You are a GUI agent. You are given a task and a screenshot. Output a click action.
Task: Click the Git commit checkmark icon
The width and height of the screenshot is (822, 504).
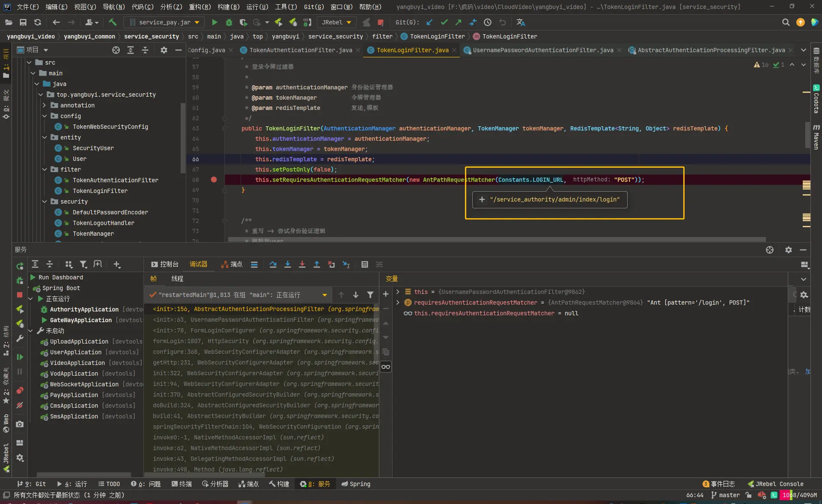pos(444,22)
